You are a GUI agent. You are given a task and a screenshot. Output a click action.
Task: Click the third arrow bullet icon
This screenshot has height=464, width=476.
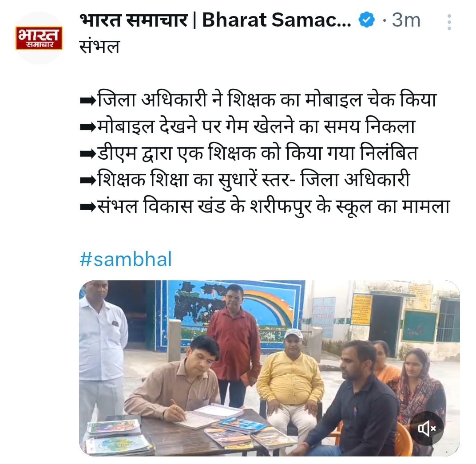point(88,154)
